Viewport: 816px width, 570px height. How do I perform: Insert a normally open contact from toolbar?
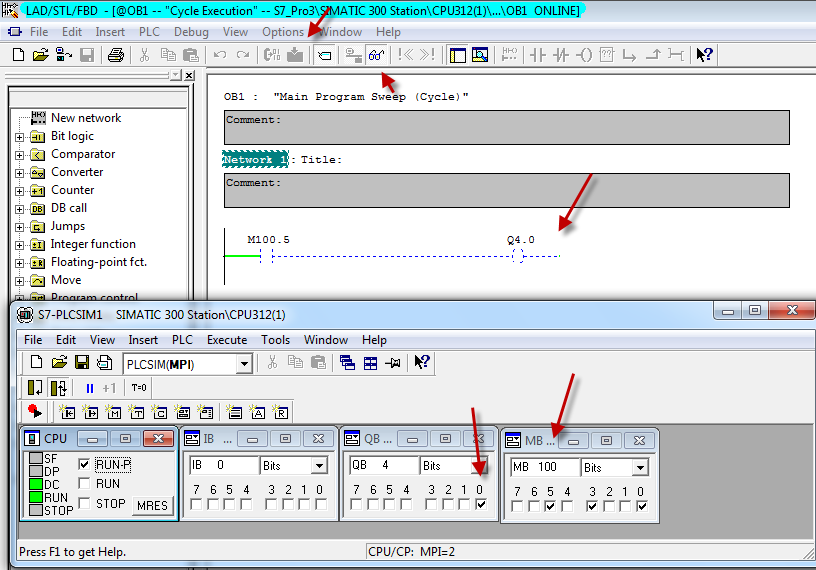[538, 55]
